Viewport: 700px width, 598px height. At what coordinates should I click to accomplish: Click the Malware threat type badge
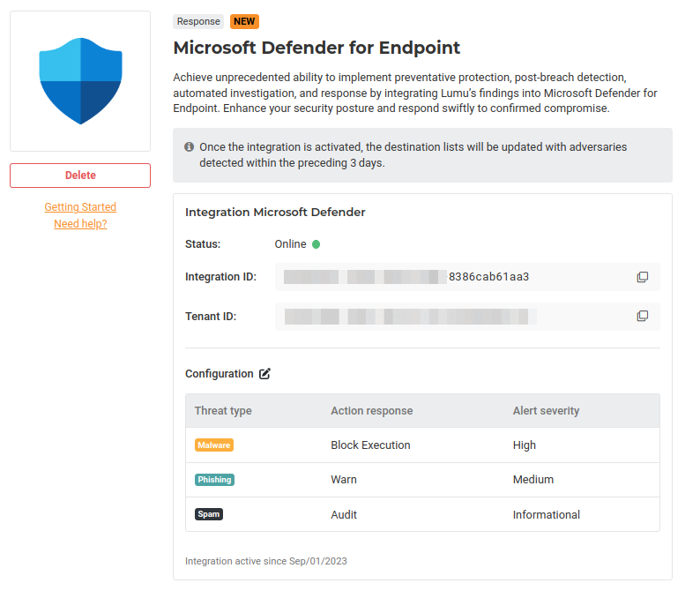[214, 445]
